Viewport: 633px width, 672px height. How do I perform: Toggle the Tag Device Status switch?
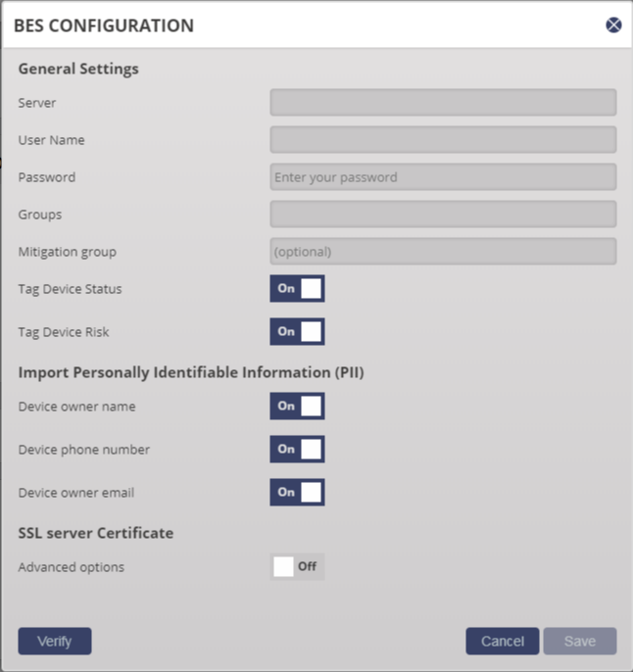click(297, 288)
